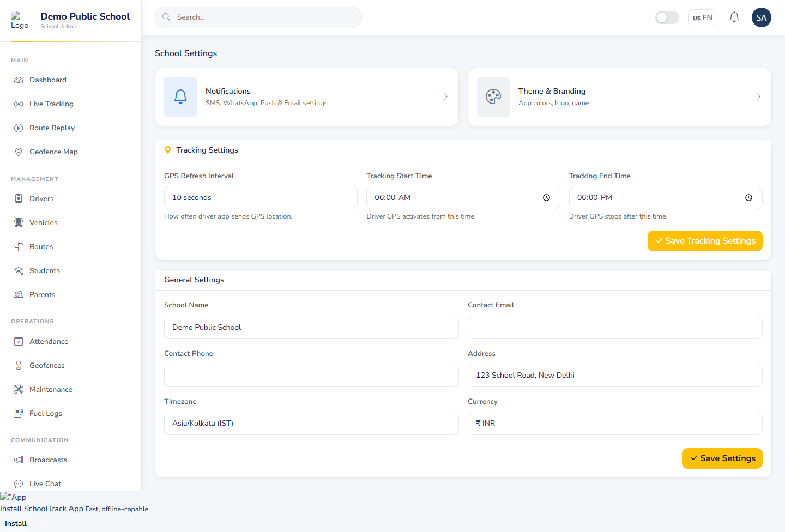Open the Currency INR dropdown
Screen dimensions: 785x532
point(615,424)
